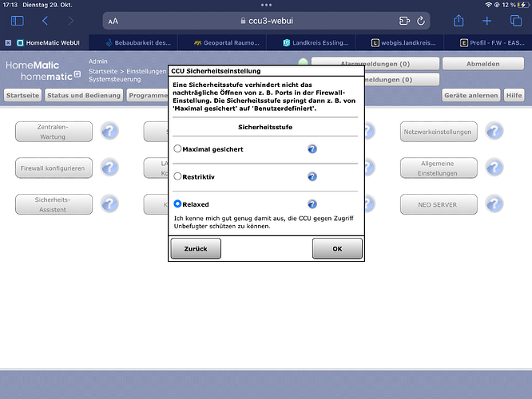The height and width of the screenshot is (399, 532).
Task: Click help icon beside Relaxed option
Action: [x=312, y=204]
